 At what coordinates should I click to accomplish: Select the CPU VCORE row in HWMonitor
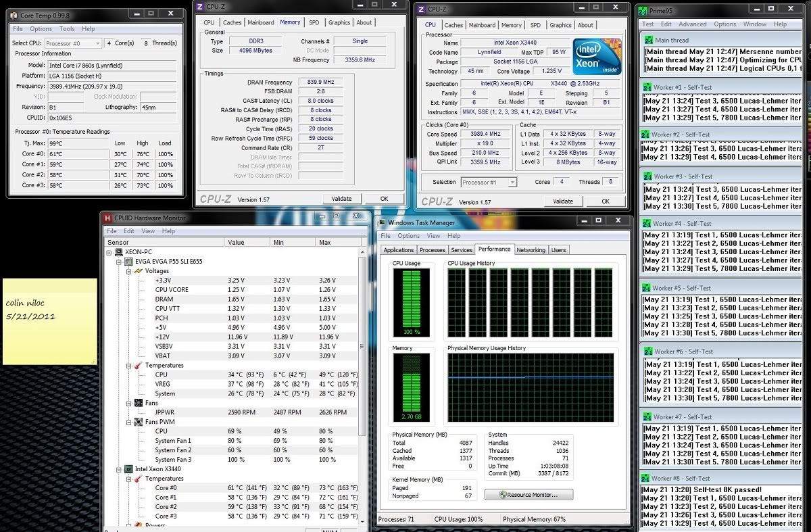click(232, 289)
